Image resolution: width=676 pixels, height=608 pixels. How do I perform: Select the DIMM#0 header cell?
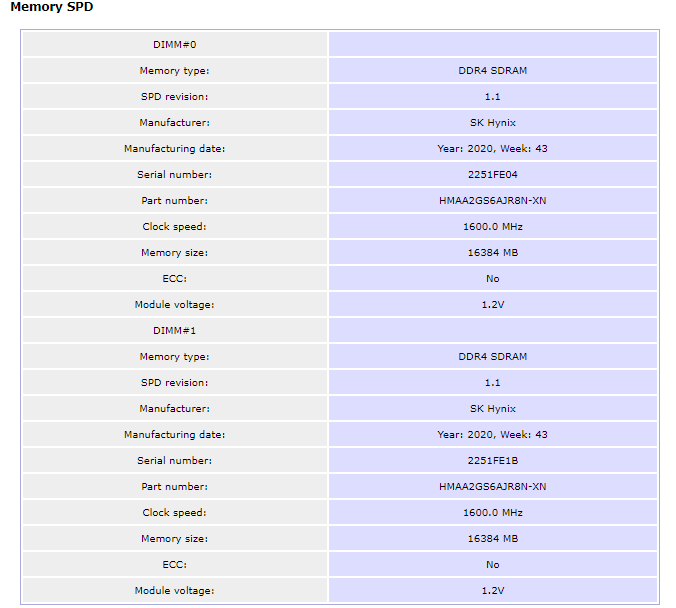[x=175, y=45]
